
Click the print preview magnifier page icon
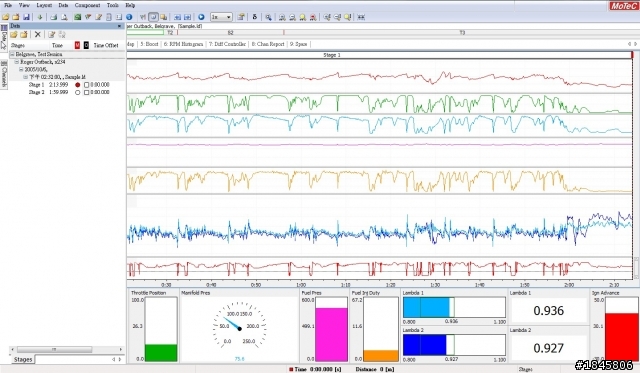pos(64,17)
